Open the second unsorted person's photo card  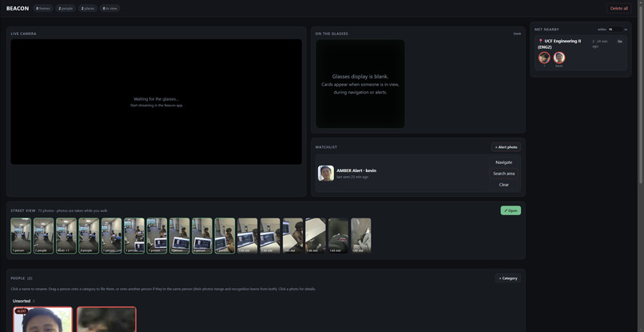point(106,319)
